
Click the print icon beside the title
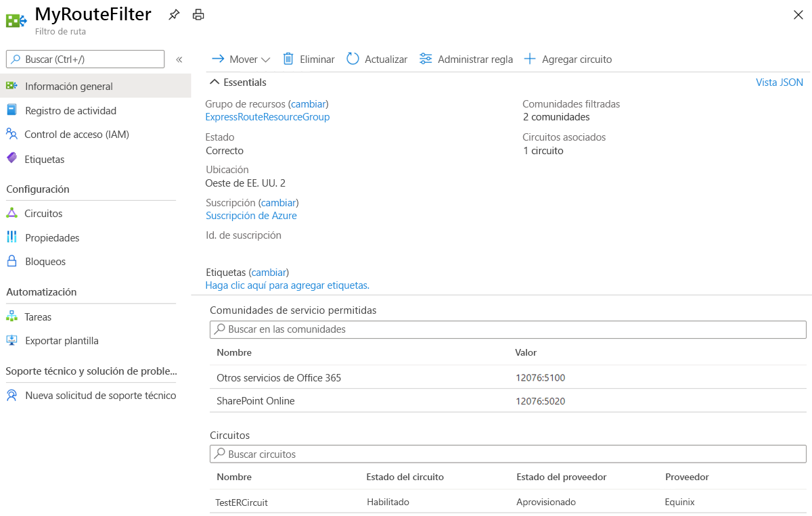click(198, 14)
